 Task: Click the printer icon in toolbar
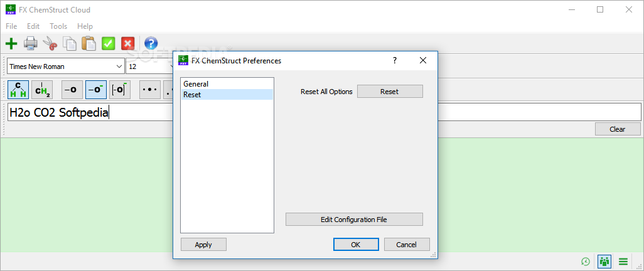pyautogui.click(x=31, y=43)
